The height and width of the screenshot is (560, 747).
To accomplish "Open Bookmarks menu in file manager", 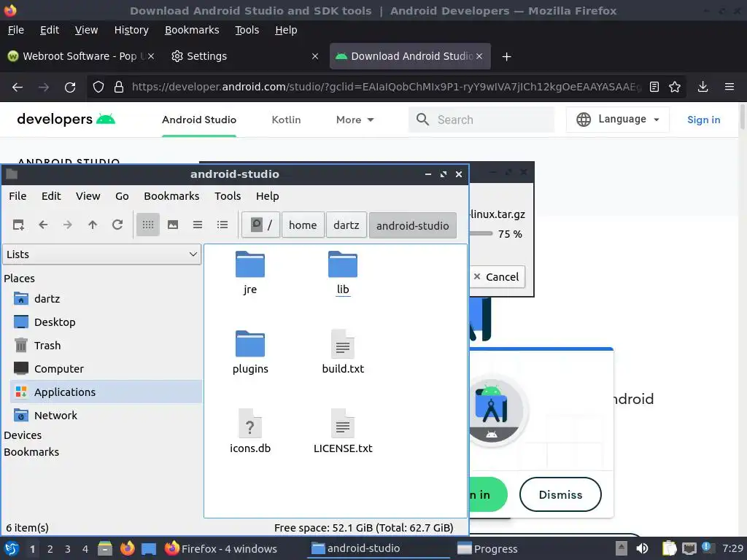I will coord(171,196).
